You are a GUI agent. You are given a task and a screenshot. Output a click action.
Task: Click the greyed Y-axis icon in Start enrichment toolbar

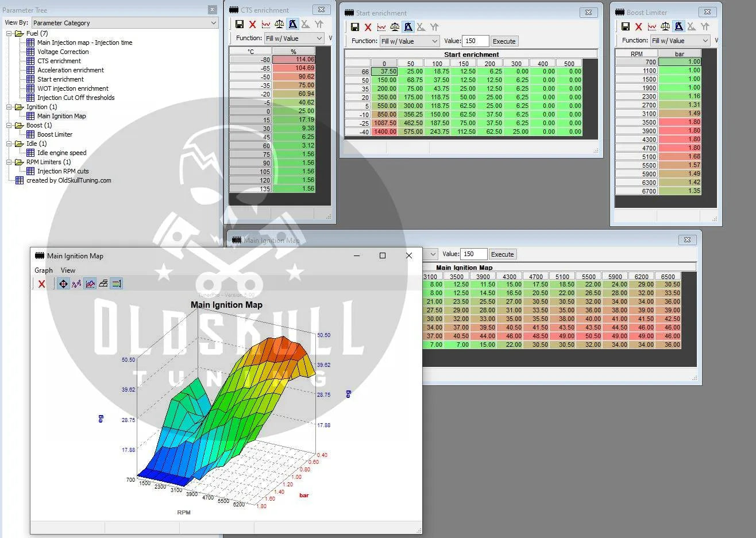434,27
